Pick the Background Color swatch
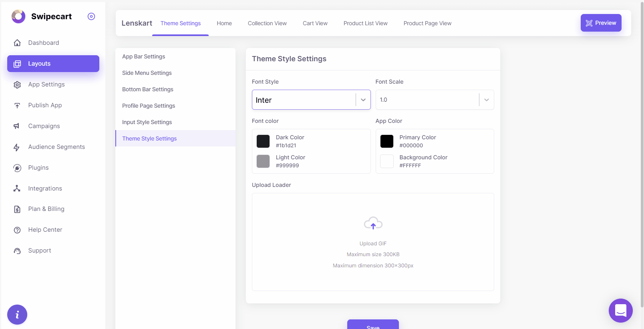 [x=387, y=161]
